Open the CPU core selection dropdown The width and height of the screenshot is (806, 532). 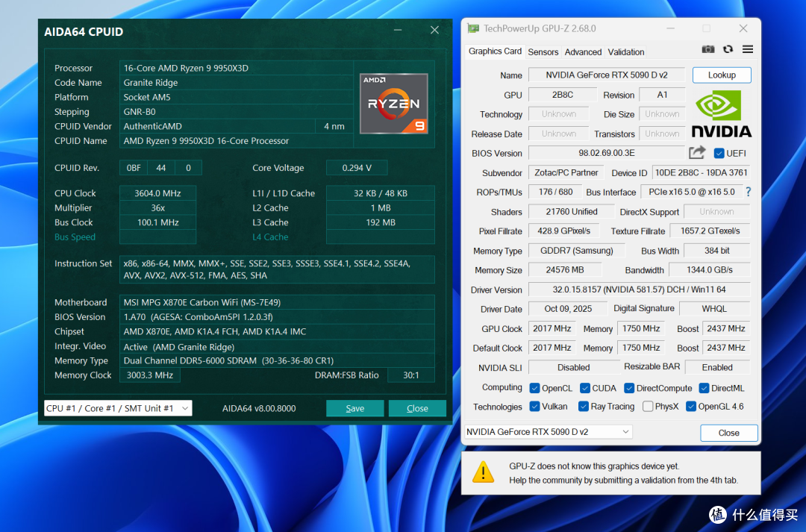(x=118, y=408)
